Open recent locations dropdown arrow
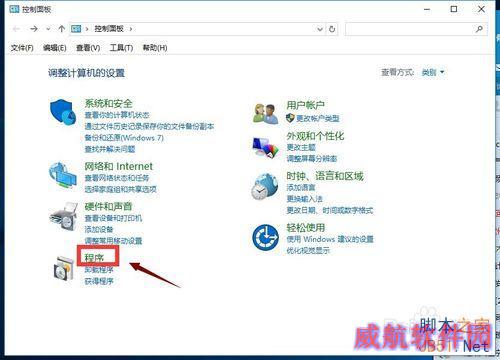Screen dimensions: 500x360 pos(48,29)
